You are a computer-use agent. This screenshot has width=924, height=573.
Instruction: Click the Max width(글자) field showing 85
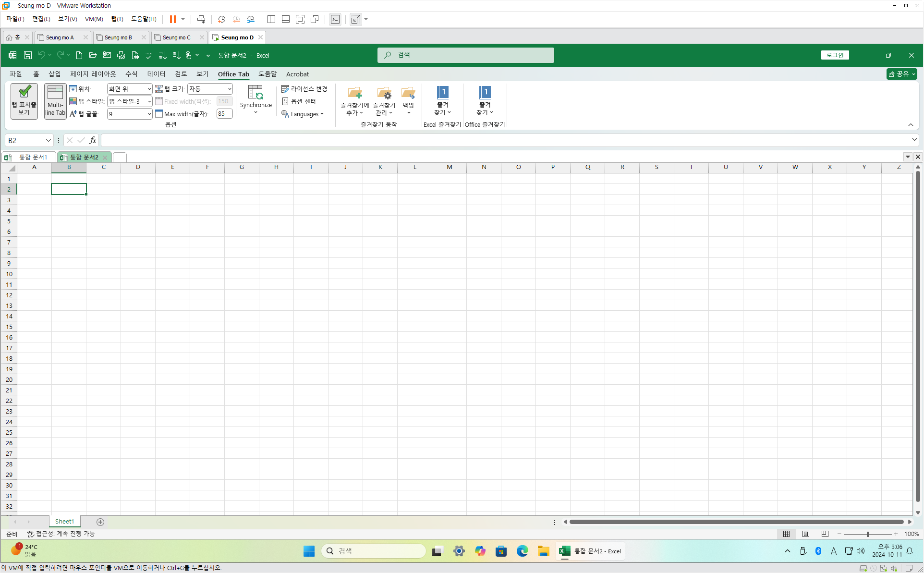coord(224,114)
